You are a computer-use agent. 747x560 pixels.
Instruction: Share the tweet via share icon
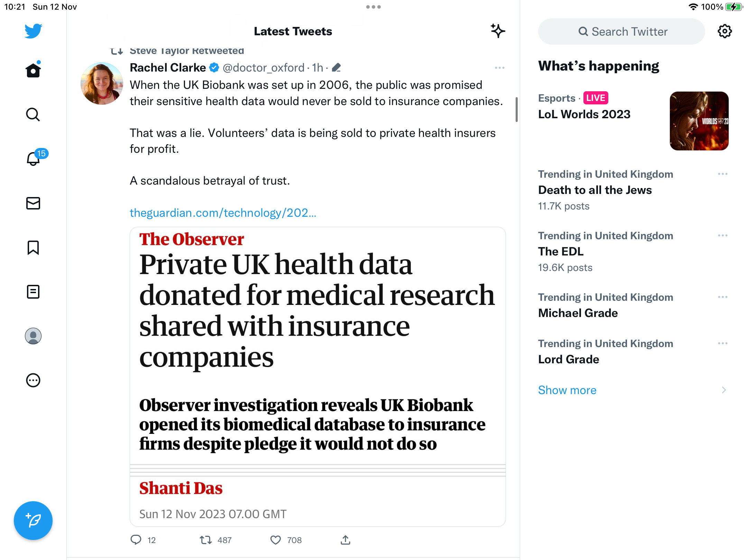click(x=345, y=540)
